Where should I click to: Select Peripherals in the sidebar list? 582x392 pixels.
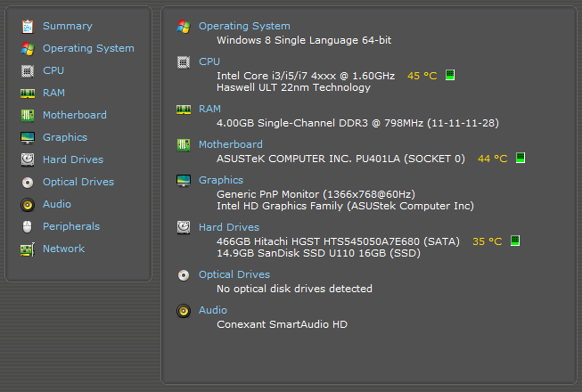(71, 226)
